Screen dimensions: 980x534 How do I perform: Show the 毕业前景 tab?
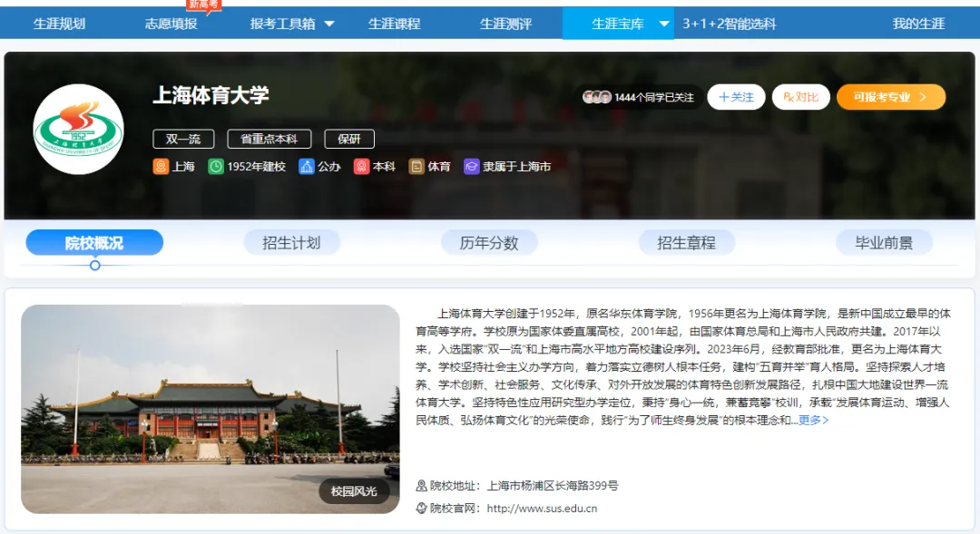point(885,242)
